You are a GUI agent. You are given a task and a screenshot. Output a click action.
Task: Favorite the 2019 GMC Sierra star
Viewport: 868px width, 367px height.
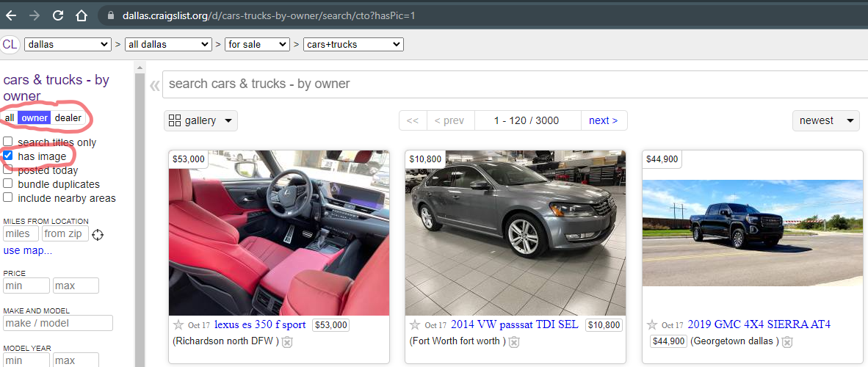click(652, 325)
